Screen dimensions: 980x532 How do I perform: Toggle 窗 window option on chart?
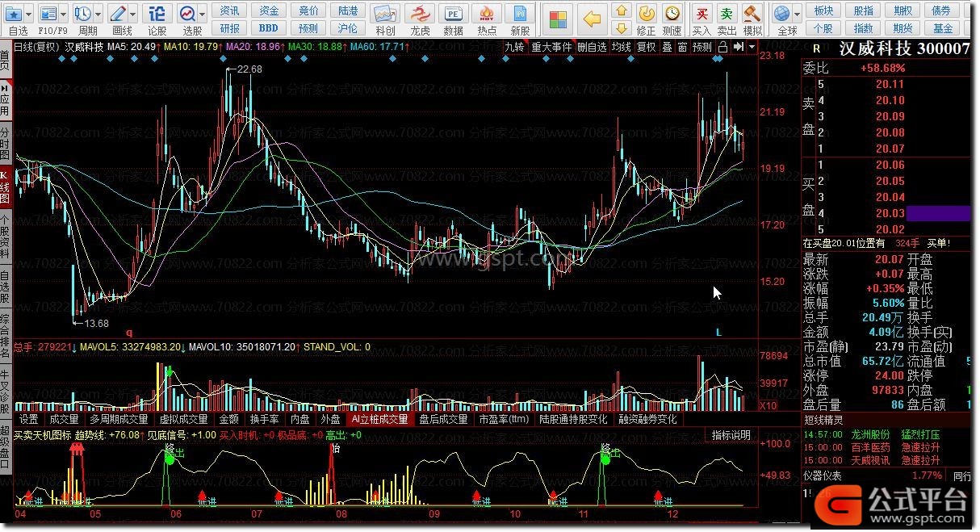tap(683, 47)
